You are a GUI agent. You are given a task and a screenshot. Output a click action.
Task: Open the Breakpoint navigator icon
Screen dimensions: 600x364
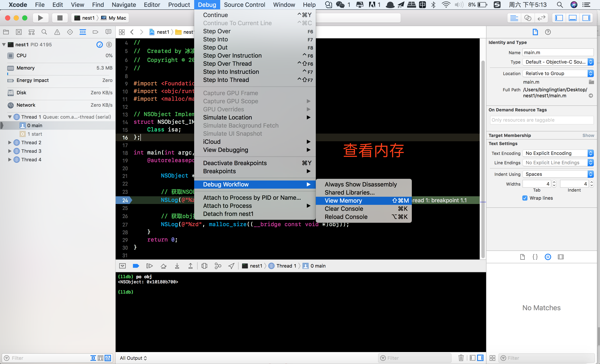tap(95, 32)
